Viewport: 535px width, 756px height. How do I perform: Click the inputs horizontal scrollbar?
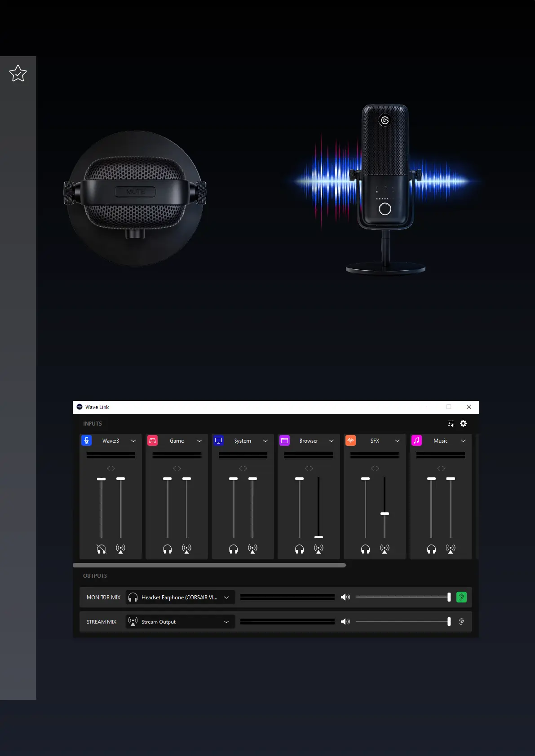209,565
